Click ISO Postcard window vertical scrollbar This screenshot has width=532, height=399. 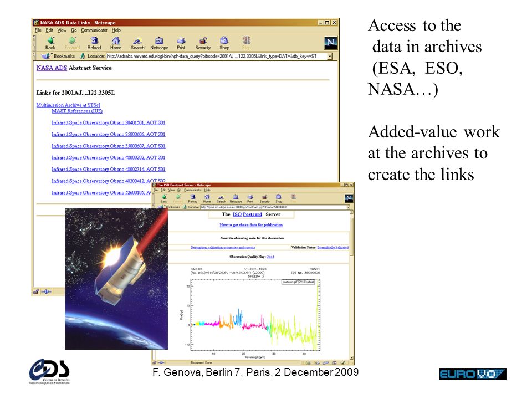[x=351, y=285]
